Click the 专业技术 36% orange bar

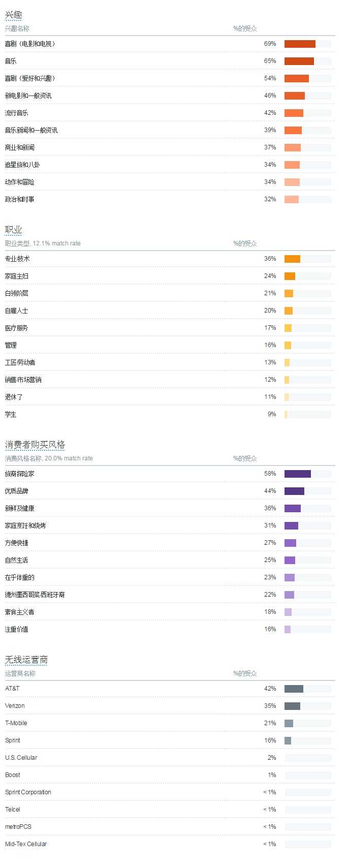[x=292, y=259]
